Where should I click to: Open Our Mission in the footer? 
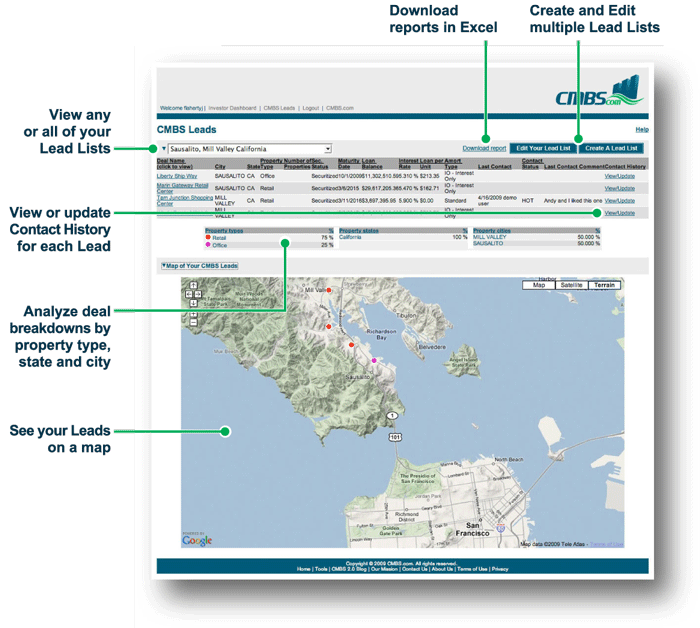(384, 569)
